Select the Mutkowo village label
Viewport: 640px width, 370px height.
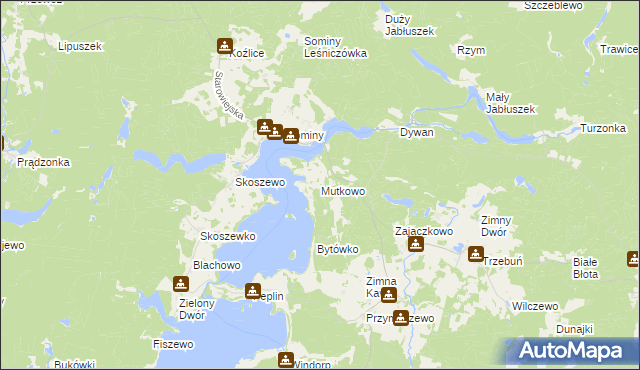pyautogui.click(x=343, y=191)
